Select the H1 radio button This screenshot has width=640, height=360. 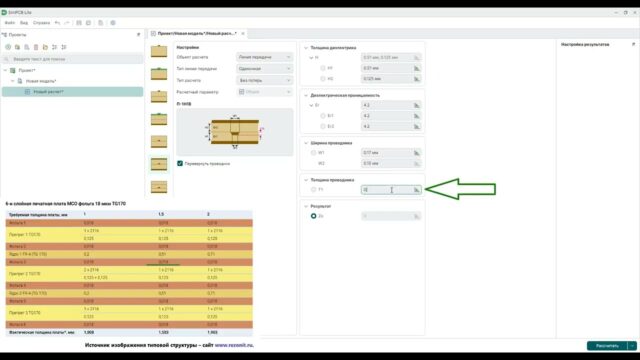(323, 68)
